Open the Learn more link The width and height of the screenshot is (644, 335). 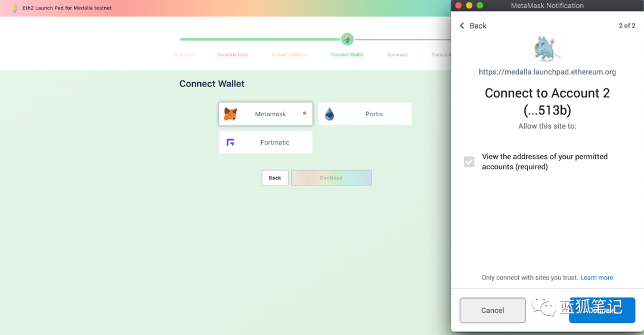597,278
